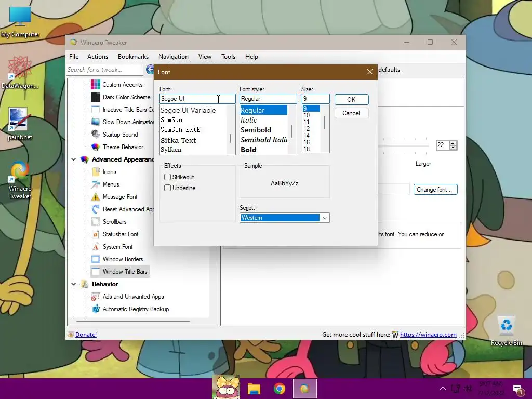Open the Bookmarks menu

(133, 57)
